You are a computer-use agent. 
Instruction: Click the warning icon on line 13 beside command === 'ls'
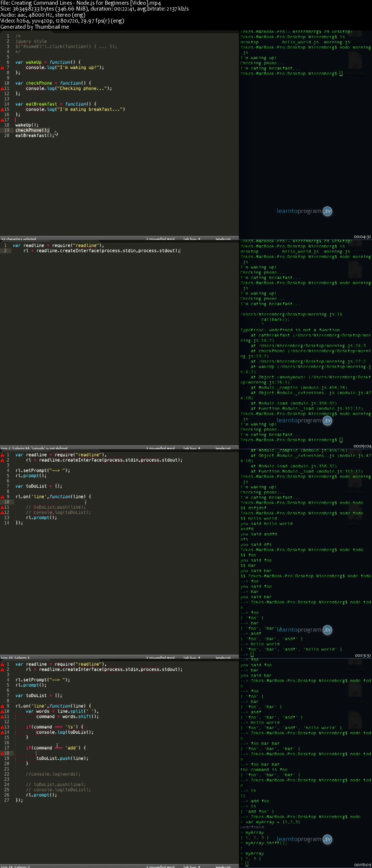[2, 727]
